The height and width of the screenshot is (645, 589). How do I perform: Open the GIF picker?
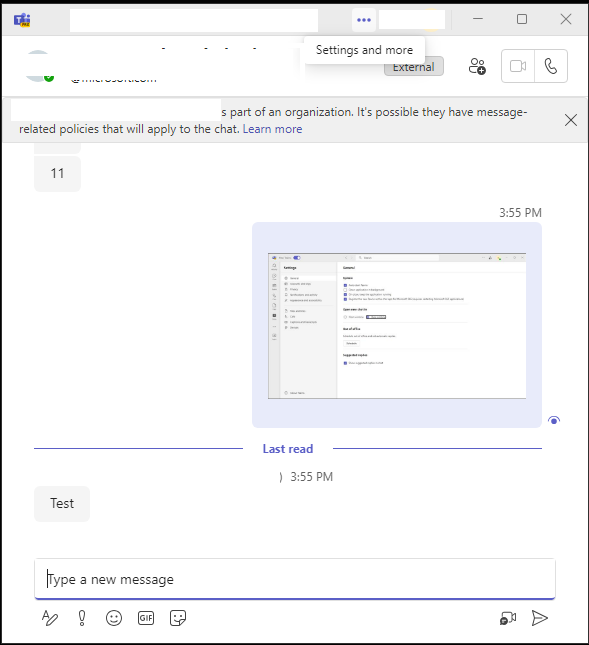pyautogui.click(x=146, y=618)
